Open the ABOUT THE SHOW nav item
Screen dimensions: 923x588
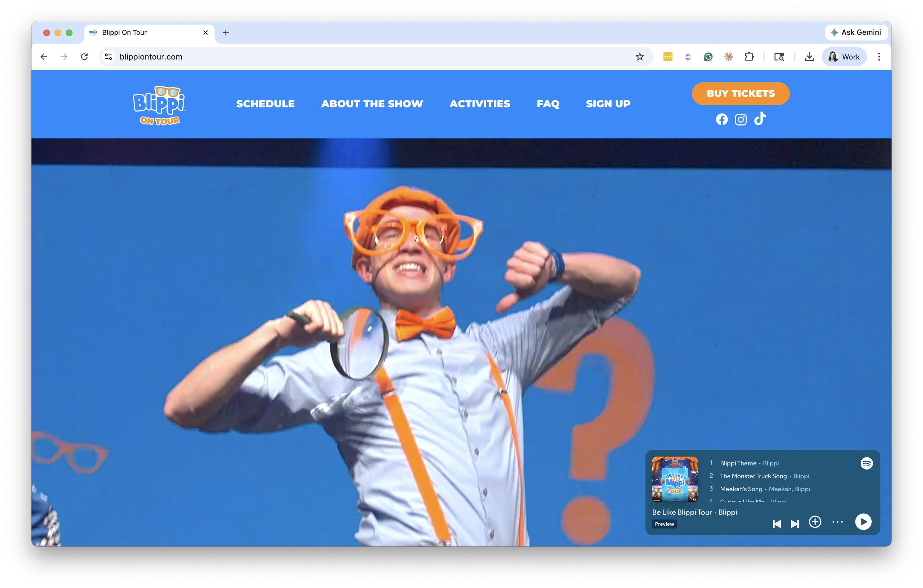pos(372,104)
